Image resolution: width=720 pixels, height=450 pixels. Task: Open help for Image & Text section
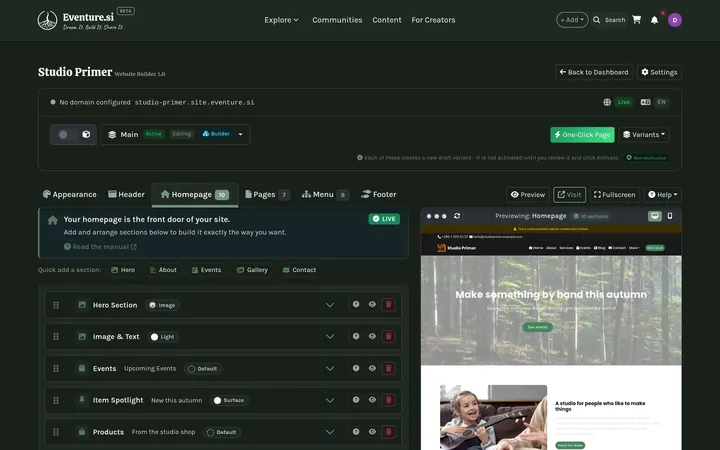(356, 336)
